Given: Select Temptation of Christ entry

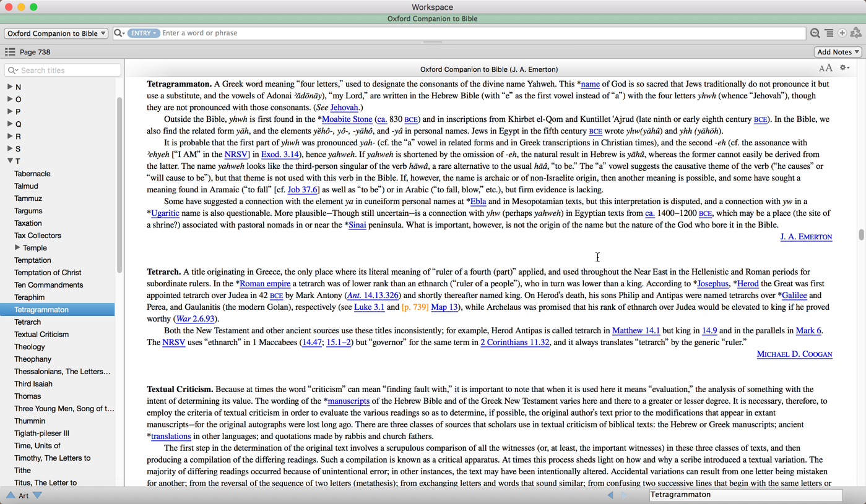Looking at the screenshot, I should 48,273.
